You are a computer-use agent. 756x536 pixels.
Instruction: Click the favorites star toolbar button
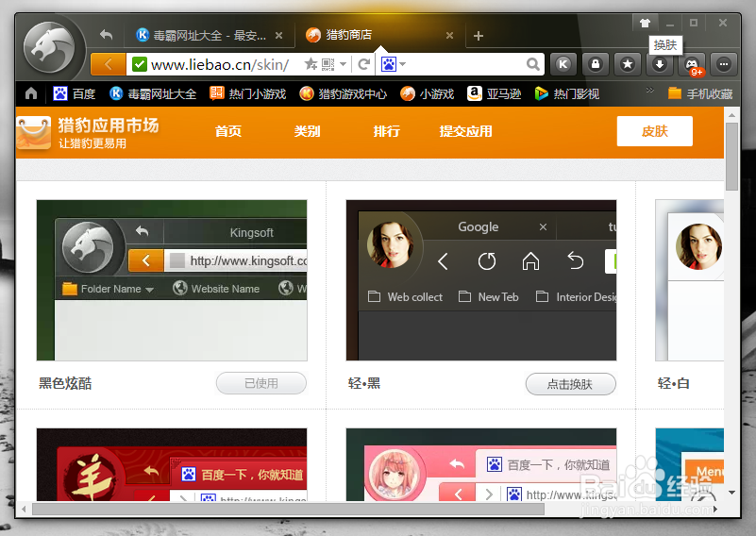pos(628,64)
